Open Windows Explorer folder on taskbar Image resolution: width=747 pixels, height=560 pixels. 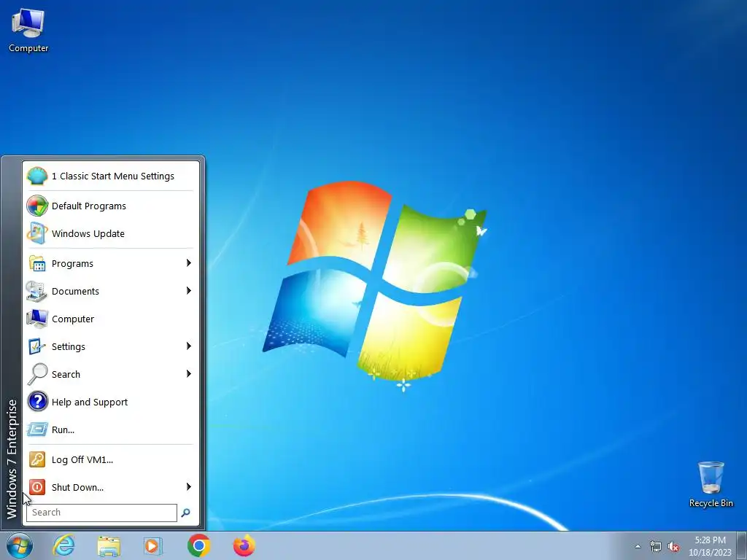[x=109, y=545]
